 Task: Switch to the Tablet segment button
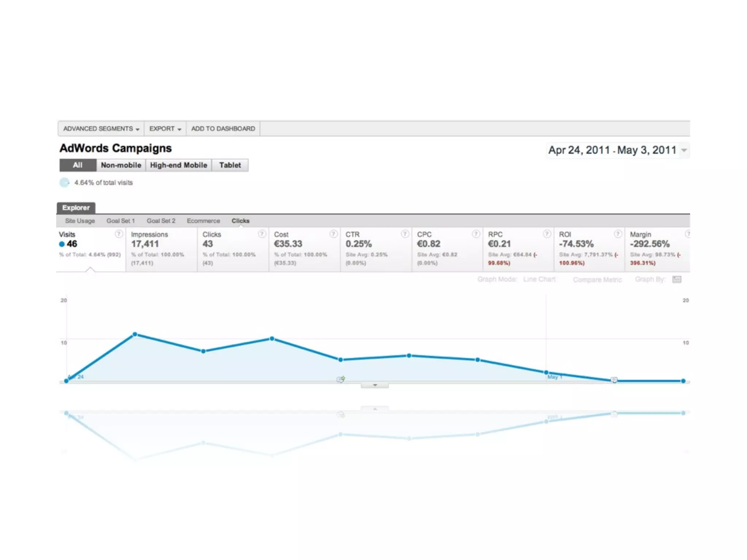click(x=230, y=165)
